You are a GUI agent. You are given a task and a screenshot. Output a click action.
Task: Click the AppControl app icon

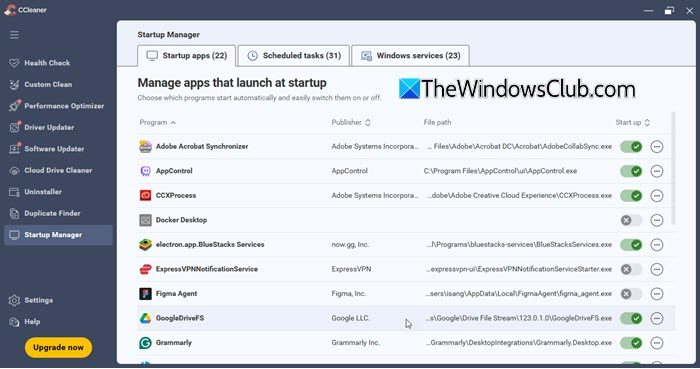point(145,171)
